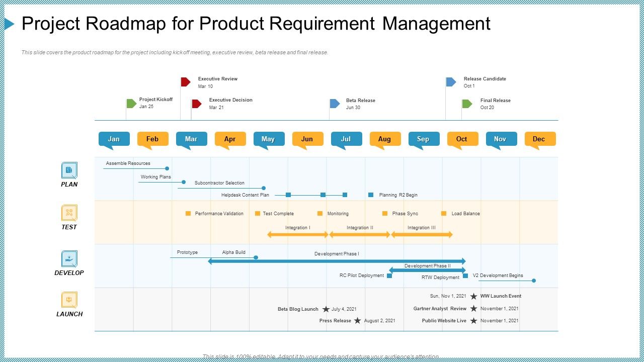The height and width of the screenshot is (362, 644).
Task: Click the Development Phase II blue bar
Action: 427,270
